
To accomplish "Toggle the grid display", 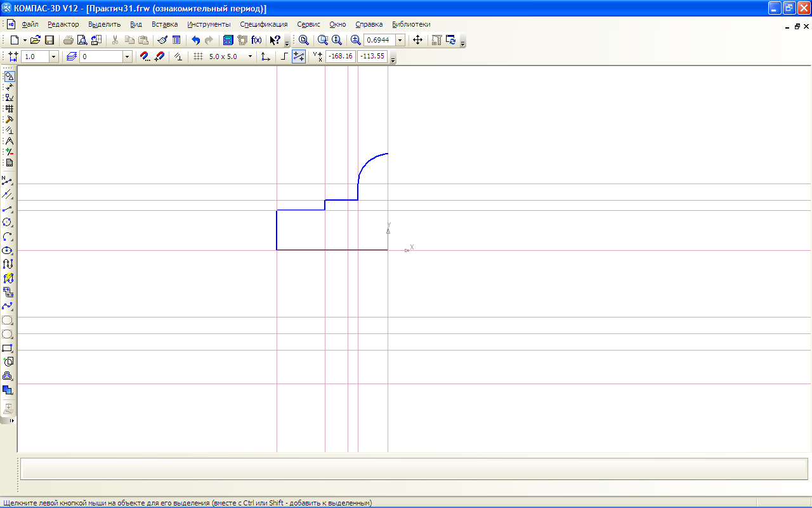I will (198, 57).
